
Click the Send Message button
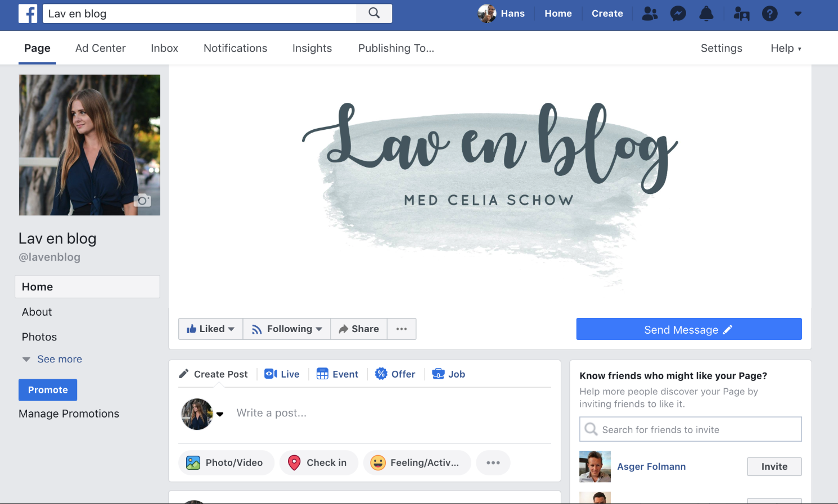point(689,329)
